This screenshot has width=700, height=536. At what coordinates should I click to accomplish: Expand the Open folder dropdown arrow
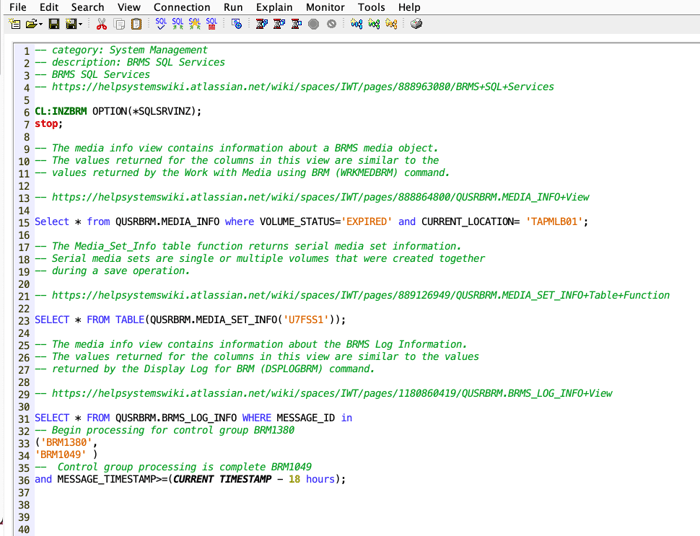[41, 24]
